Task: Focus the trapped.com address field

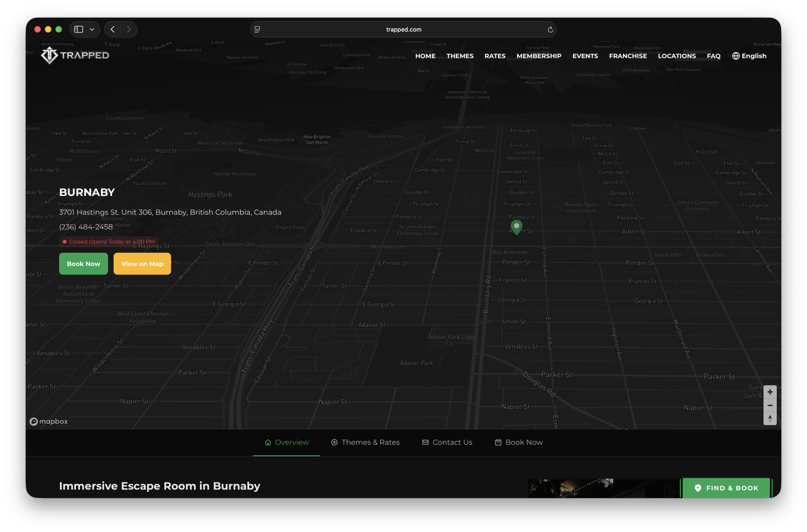Action: pos(403,30)
